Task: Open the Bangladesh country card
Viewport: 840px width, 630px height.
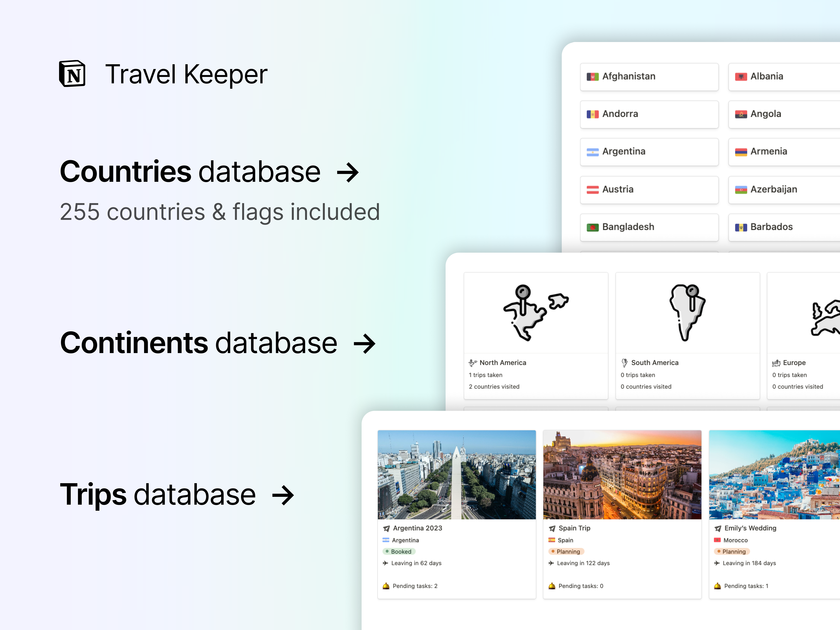Action: tap(649, 227)
